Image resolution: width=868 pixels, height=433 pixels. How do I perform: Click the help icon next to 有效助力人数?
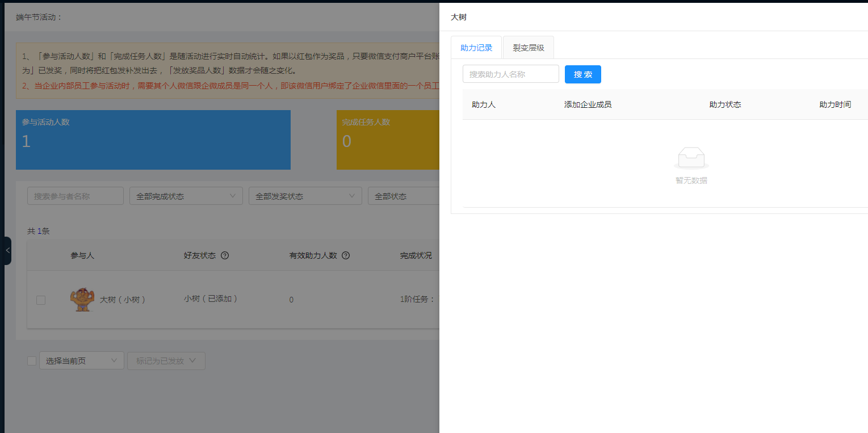click(346, 255)
